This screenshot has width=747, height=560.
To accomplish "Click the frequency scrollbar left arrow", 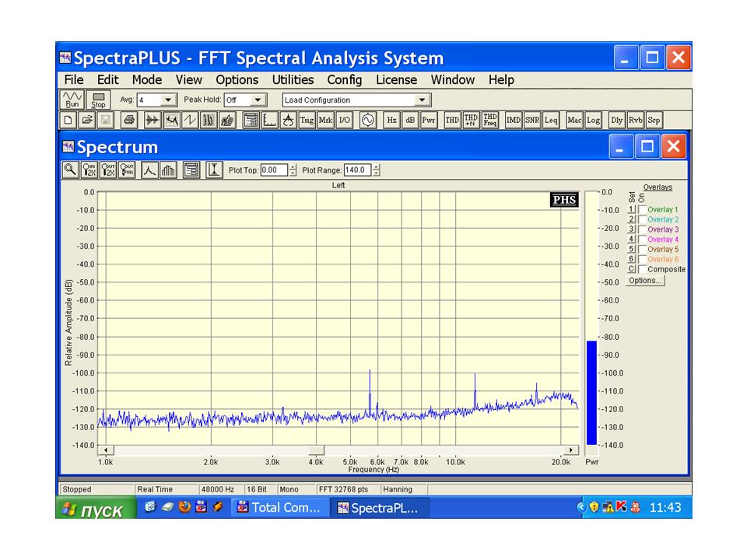I will pyautogui.click(x=106, y=450).
